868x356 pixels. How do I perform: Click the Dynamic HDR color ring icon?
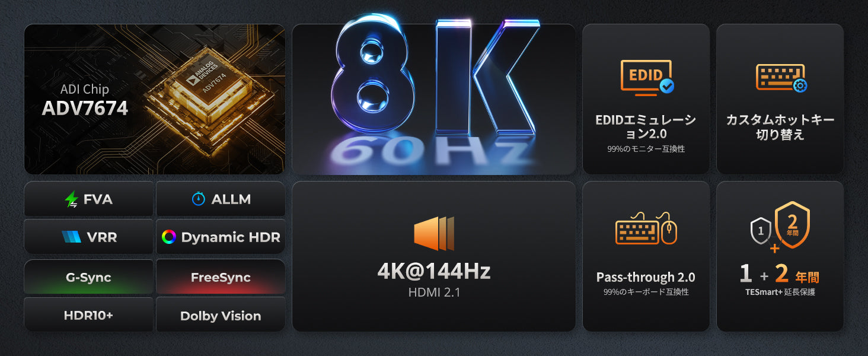pos(169,237)
